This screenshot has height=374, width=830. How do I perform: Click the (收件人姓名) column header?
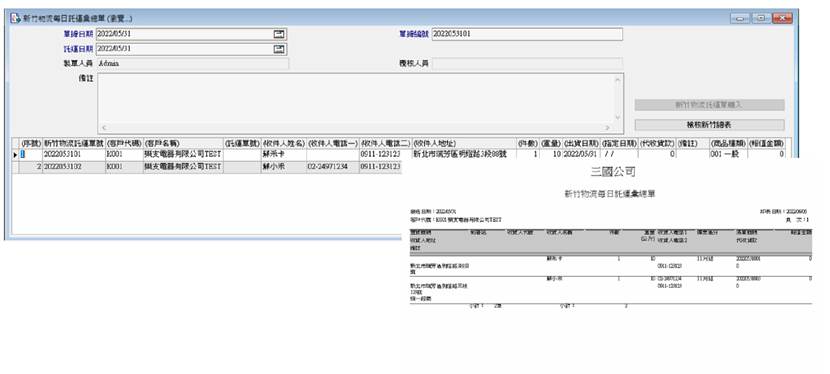click(x=284, y=144)
